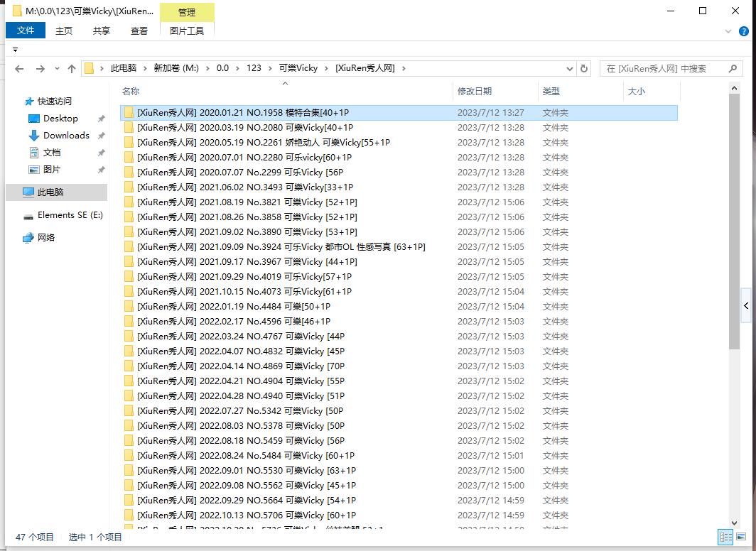This screenshot has width=756, height=551.
Task: Refresh the current folder view
Action: (584, 68)
